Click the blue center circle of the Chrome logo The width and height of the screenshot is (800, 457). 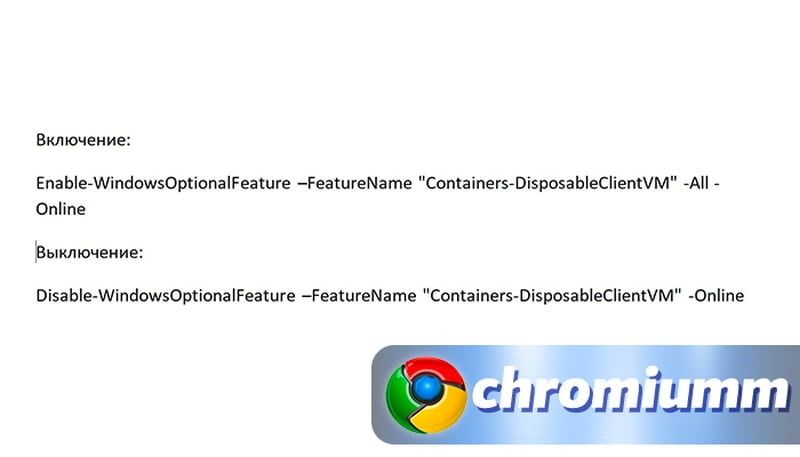[427, 388]
